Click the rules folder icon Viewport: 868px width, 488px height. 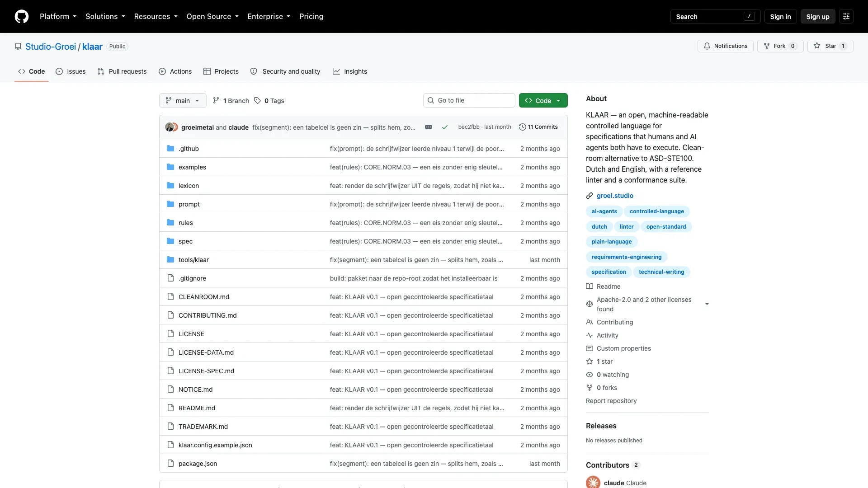(170, 223)
